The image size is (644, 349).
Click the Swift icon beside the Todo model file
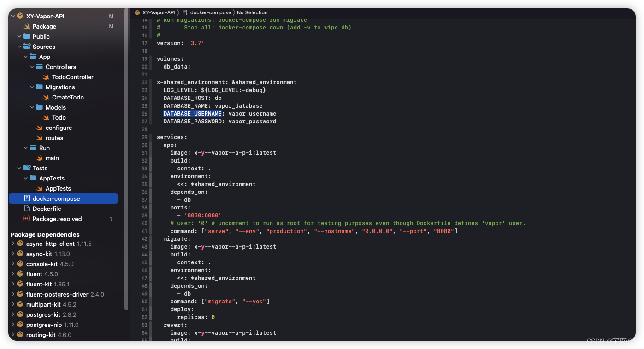[x=46, y=117]
